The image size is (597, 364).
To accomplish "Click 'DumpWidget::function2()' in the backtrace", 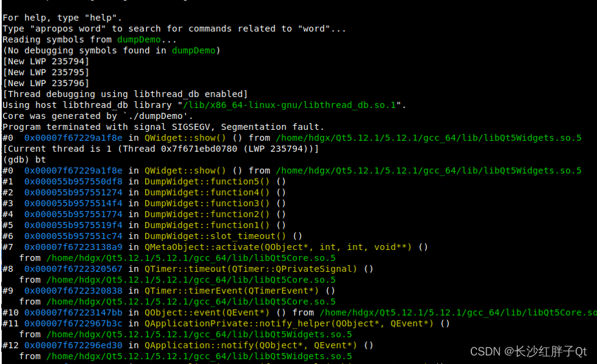I will tap(207, 215).
